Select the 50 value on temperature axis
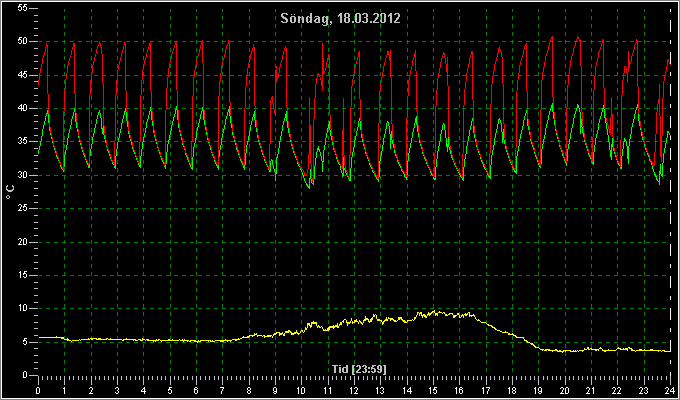This screenshot has width=680, height=400. click(x=23, y=42)
